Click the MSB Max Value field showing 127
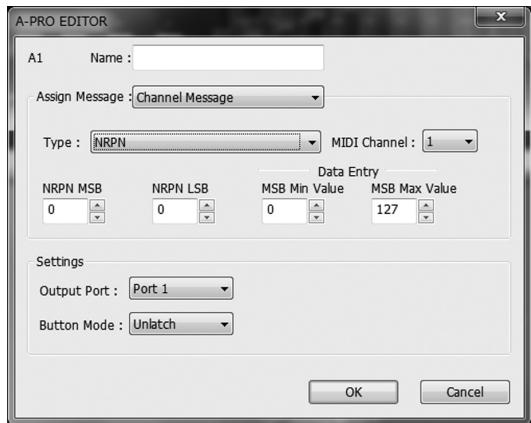531x423 pixels. pos(394,211)
